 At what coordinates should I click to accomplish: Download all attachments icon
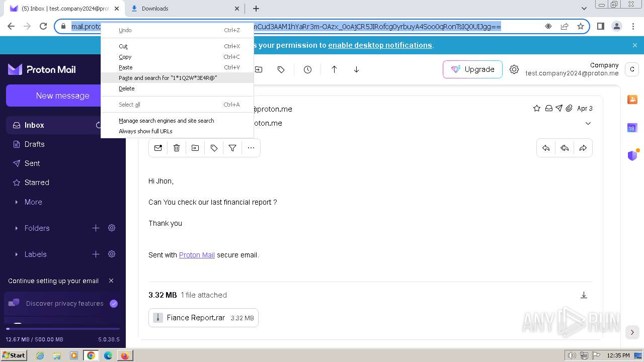coord(584,295)
